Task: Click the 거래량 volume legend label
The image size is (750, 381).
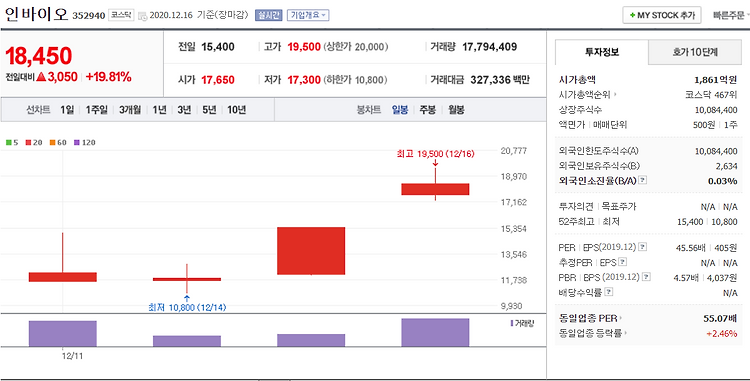Action: 522,323
